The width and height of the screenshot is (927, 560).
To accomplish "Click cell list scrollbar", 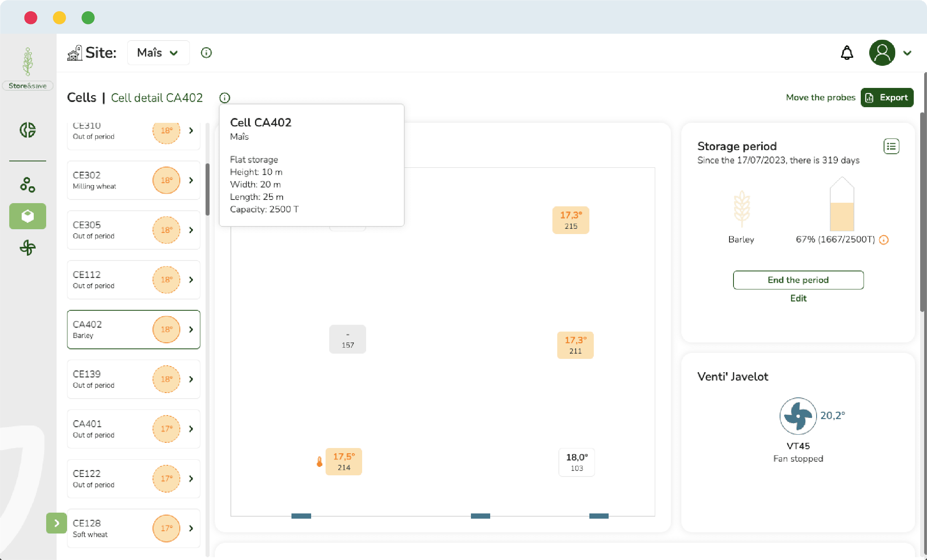I will point(208,189).
